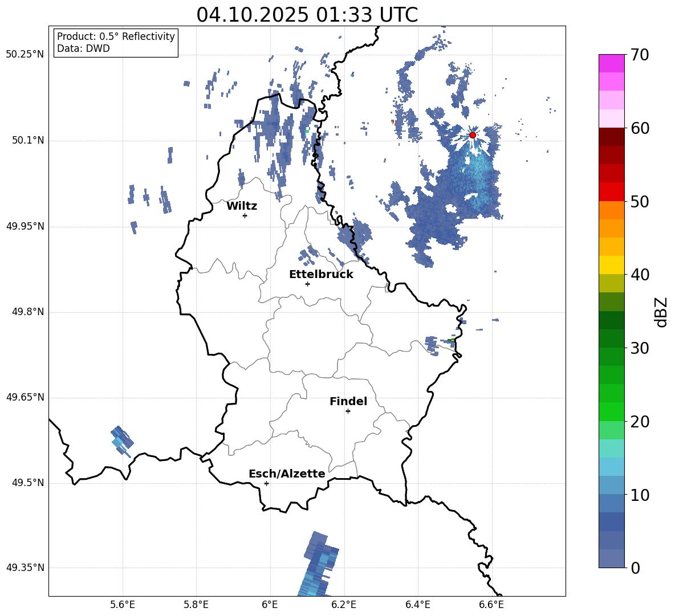Click the colorbar tick label 70
This screenshot has height=616, width=675.
(x=640, y=55)
